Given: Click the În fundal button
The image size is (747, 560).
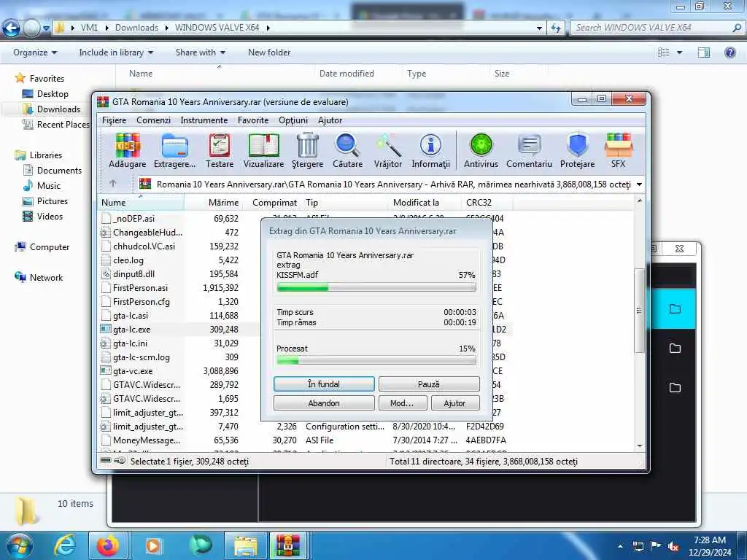Looking at the screenshot, I should pos(324,384).
